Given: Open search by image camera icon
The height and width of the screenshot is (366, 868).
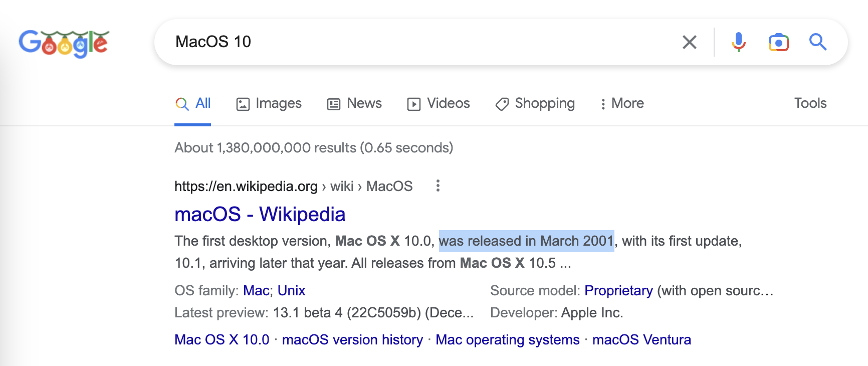Looking at the screenshot, I should [778, 42].
